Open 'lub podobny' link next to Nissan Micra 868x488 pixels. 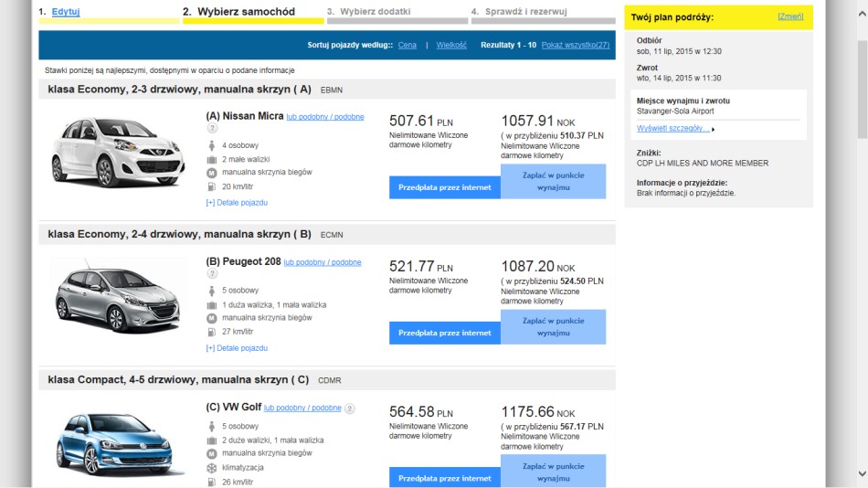point(325,117)
